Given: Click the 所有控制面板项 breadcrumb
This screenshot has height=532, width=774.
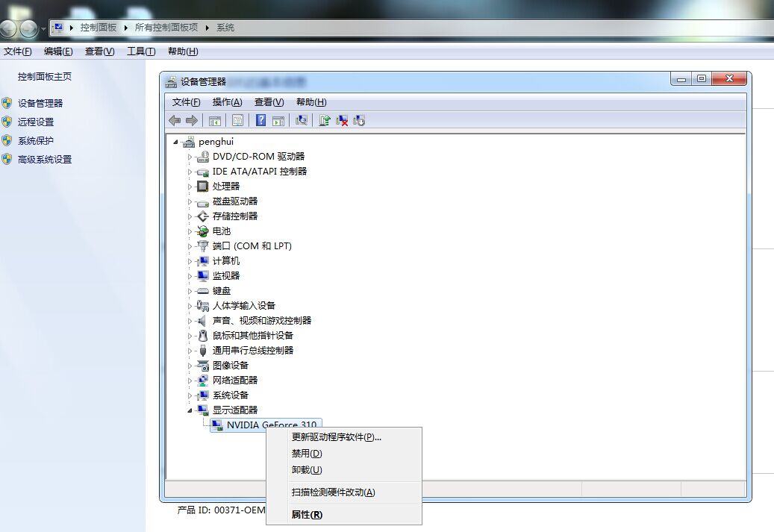Looking at the screenshot, I should pyautogui.click(x=166, y=28).
